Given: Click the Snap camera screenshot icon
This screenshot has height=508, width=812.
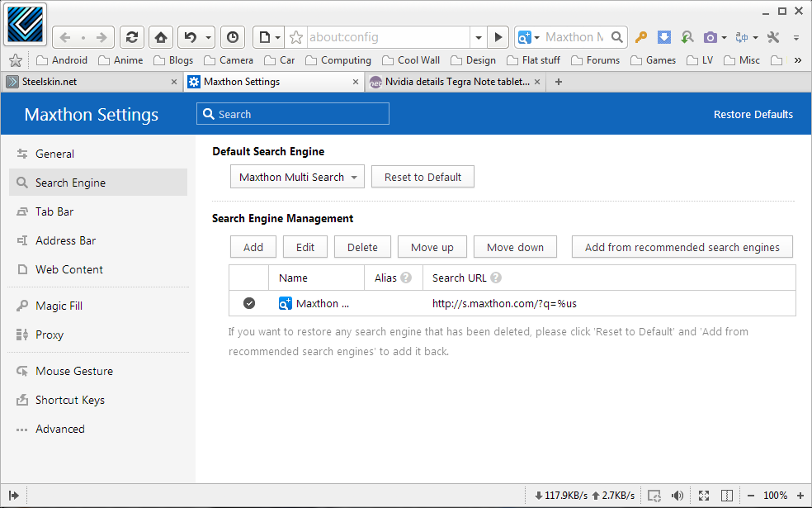Looking at the screenshot, I should click(x=710, y=37).
